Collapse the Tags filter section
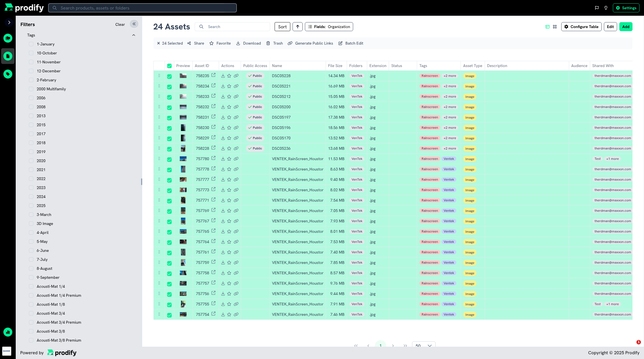 134,35
